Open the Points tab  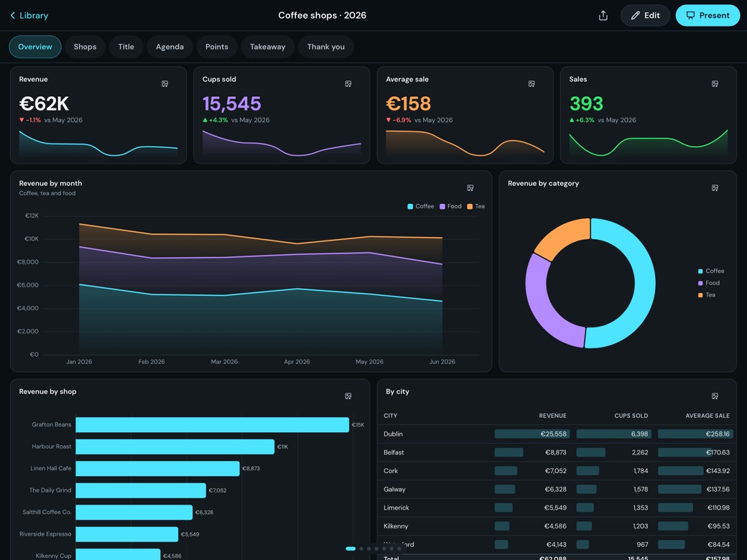pos(217,47)
